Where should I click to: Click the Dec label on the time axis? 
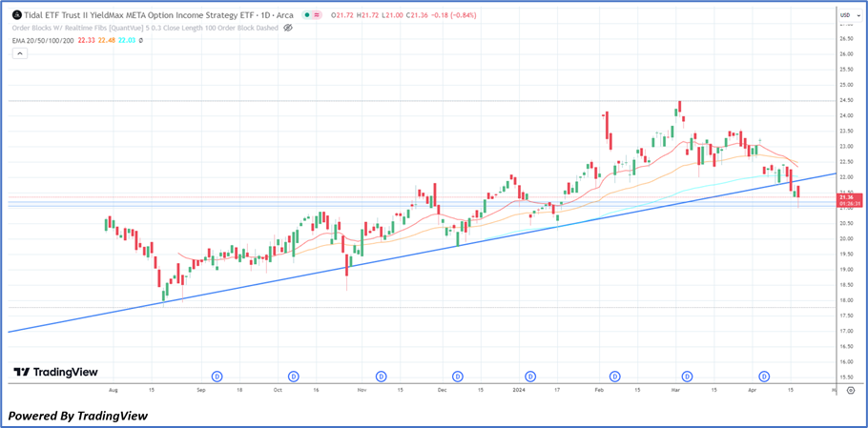[442, 390]
